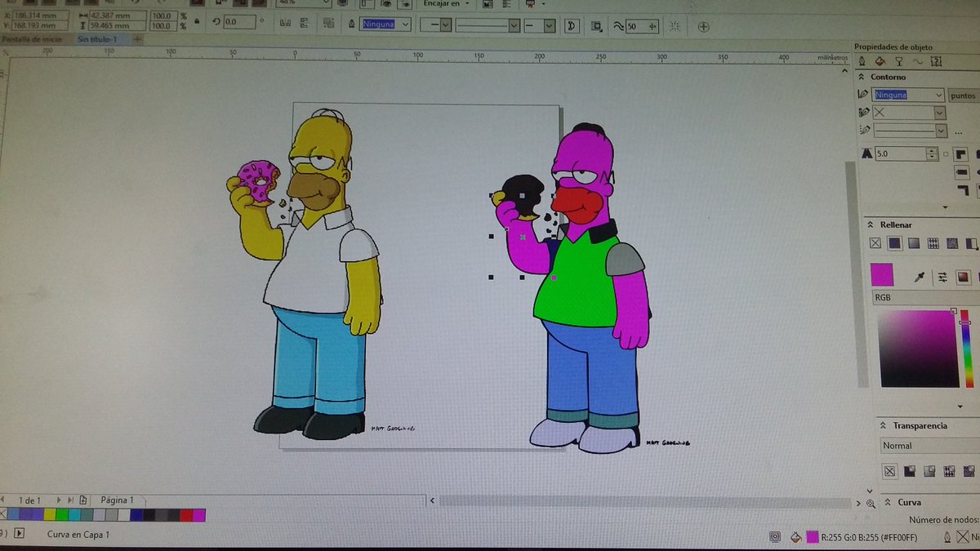Open outline width Ninguna dropdown in property bar

pos(406,24)
